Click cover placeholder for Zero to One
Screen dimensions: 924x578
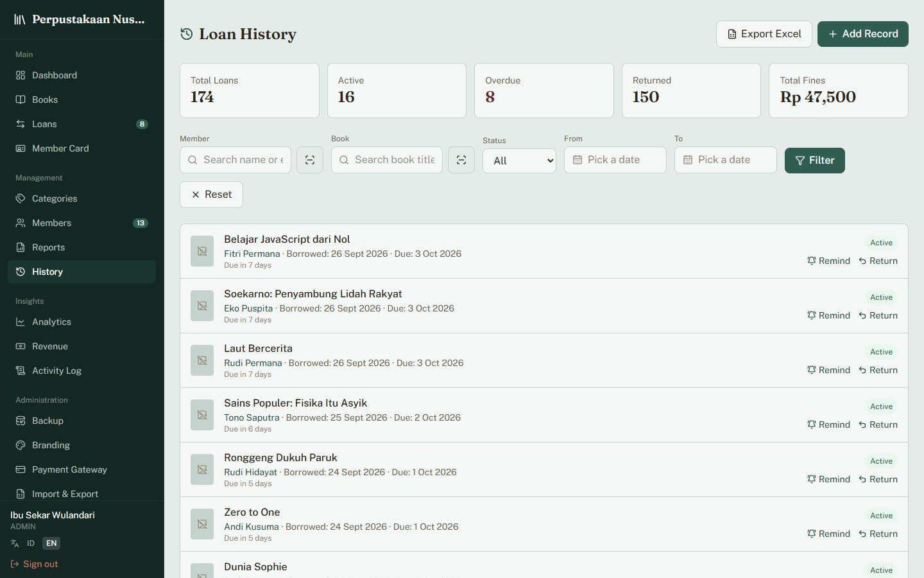[202, 524]
